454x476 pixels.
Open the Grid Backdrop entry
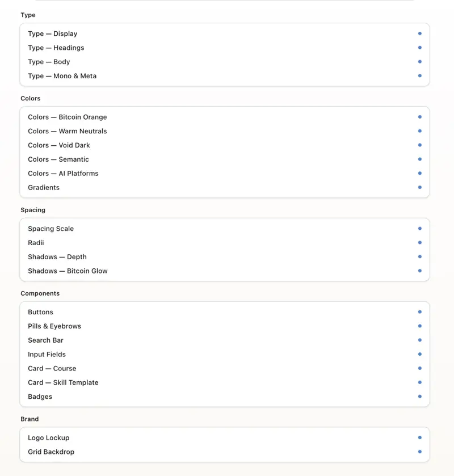coord(51,452)
